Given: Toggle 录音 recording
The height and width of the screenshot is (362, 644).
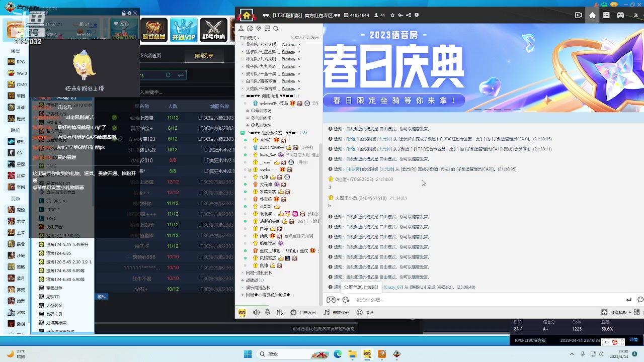Looking at the screenshot, I should coord(365,312).
